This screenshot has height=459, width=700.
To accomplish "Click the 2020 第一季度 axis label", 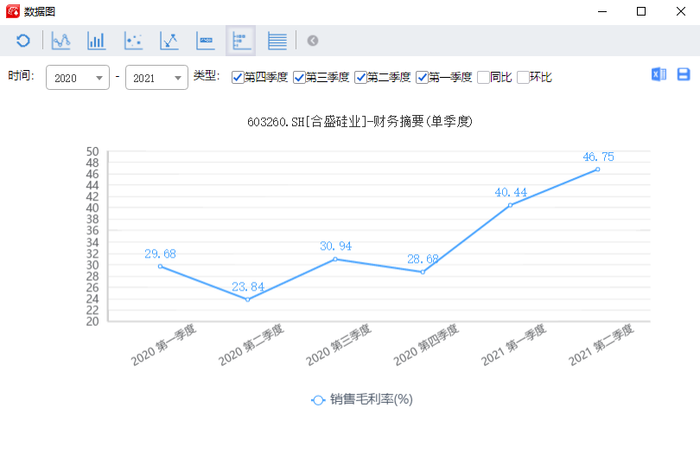I will (x=163, y=345).
